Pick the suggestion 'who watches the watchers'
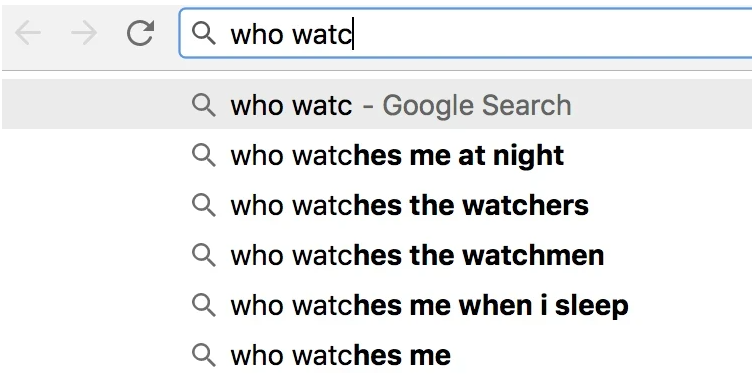Image resolution: width=754 pixels, height=387 pixels. (377, 205)
